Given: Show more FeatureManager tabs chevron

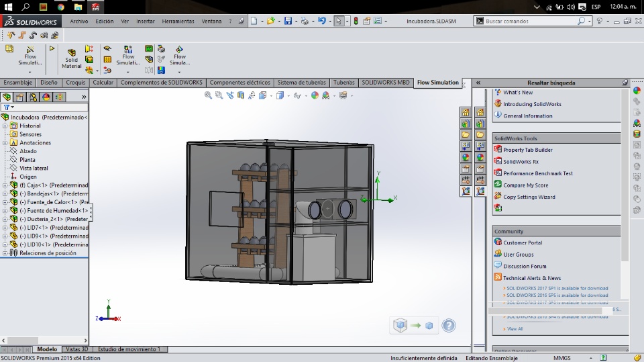Looking at the screenshot, I should (x=84, y=97).
